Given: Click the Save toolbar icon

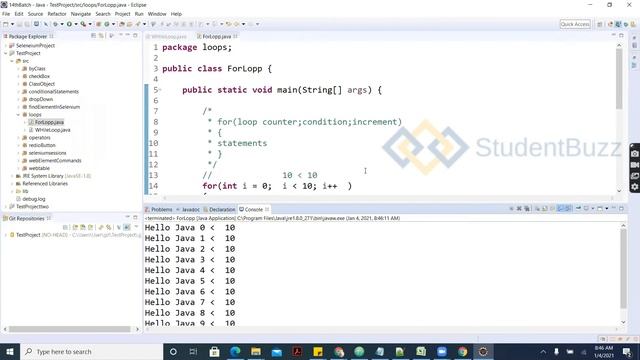Looking at the screenshot, I should tap(19, 24).
